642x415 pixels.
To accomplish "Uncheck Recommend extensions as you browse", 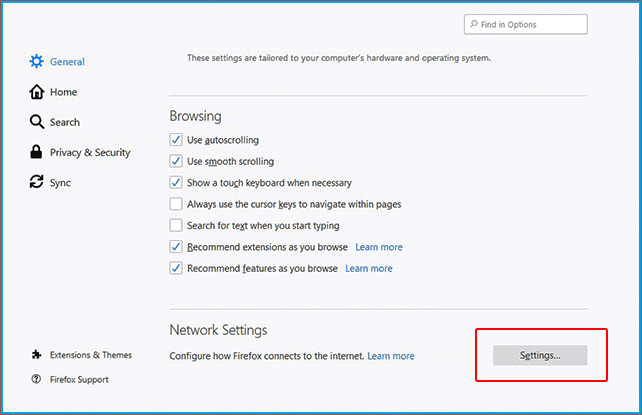I will click(176, 247).
